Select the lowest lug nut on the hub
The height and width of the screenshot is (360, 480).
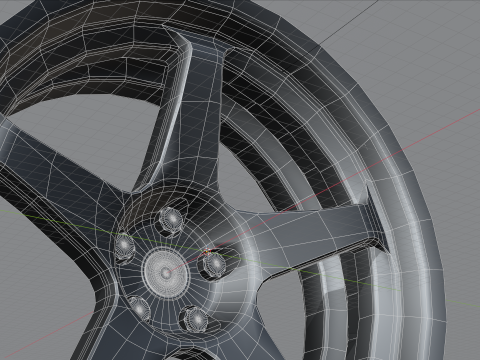tap(196, 319)
